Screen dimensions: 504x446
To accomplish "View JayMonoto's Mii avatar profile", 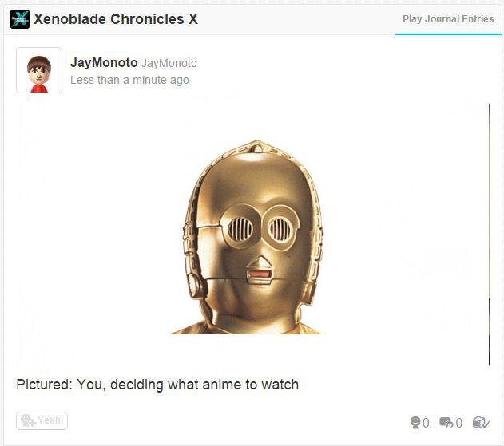I will coord(39,70).
